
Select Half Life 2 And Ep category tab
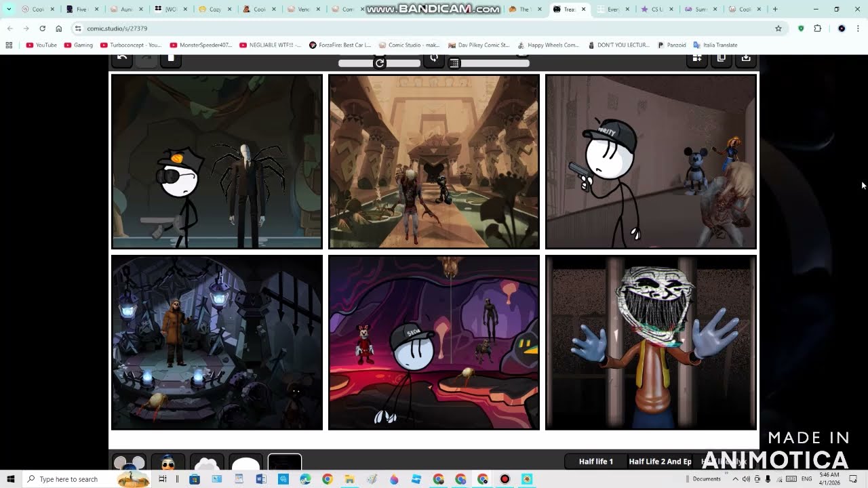click(660, 462)
